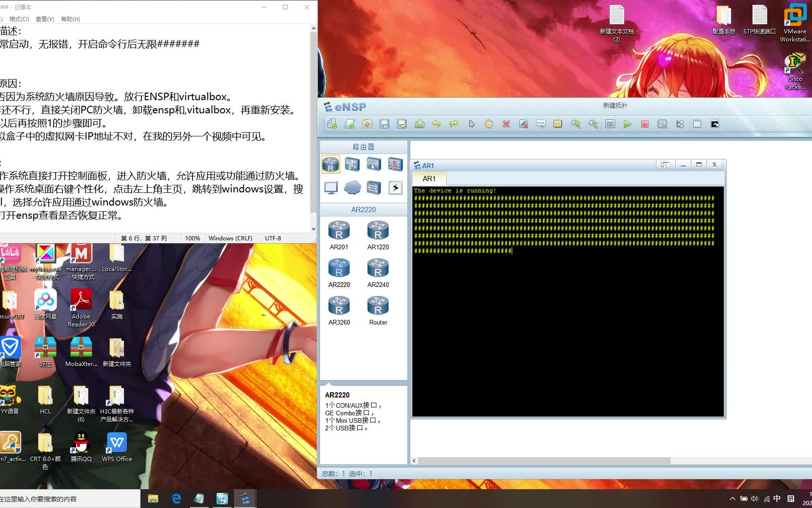Click the Save As icon with the pencil
Image resolution: width=812 pixels, height=508 pixels.
(402, 124)
